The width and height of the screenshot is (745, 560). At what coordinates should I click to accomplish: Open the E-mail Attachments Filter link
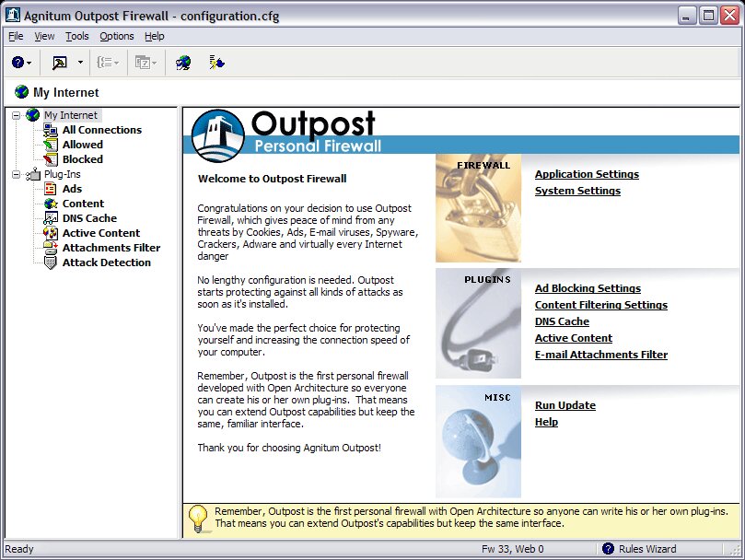tap(601, 356)
